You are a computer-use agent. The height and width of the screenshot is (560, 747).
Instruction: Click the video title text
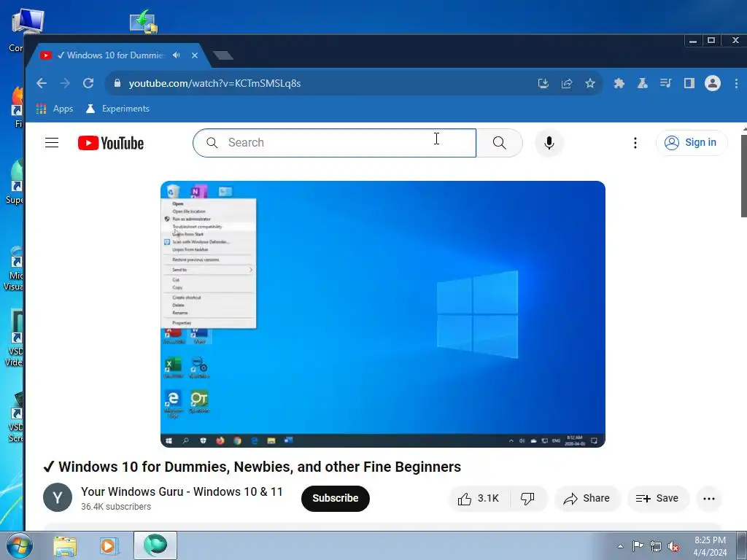(252, 467)
